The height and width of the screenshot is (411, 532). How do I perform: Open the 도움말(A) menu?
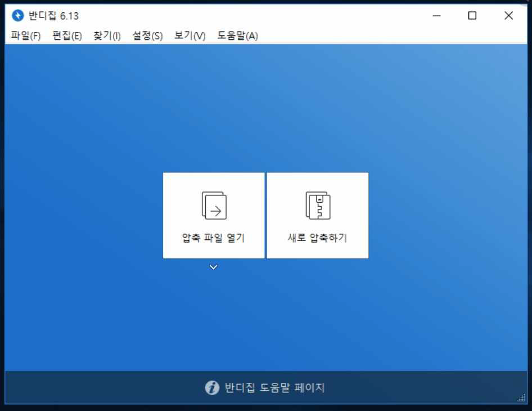click(237, 35)
